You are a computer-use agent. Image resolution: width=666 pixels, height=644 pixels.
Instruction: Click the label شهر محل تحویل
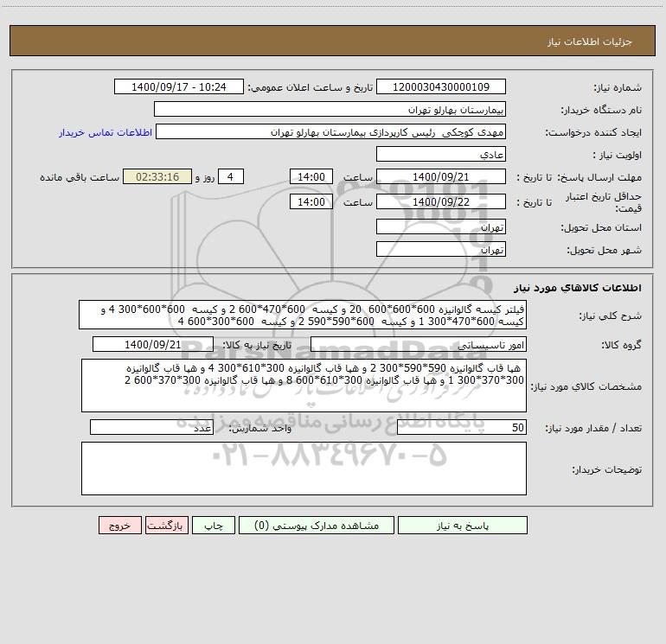click(x=605, y=250)
